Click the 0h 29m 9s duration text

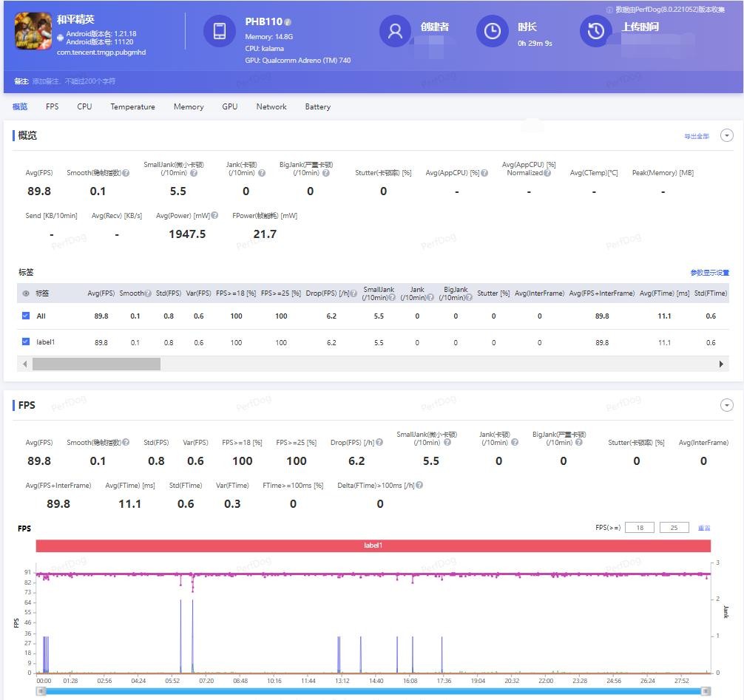(x=535, y=44)
